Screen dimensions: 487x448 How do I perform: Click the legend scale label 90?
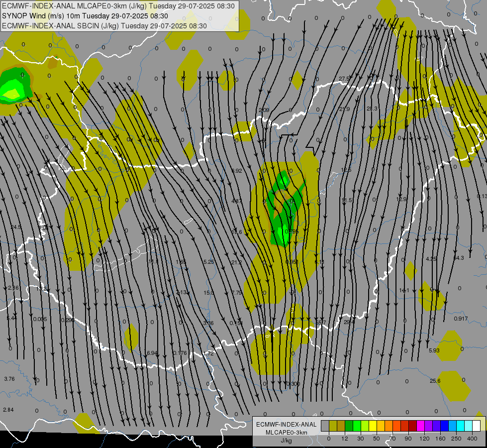coord(408,439)
